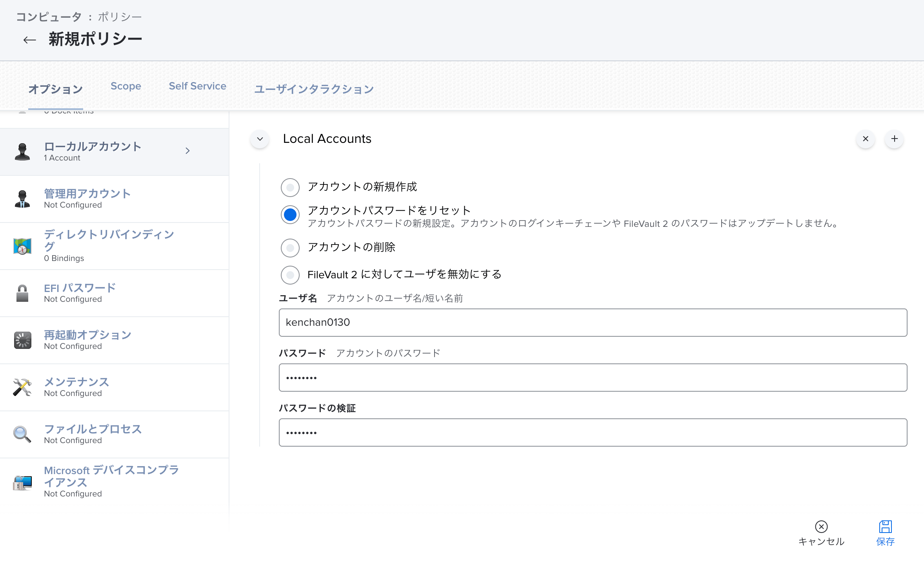Select アカウントの新規作成 radio button

[290, 187]
